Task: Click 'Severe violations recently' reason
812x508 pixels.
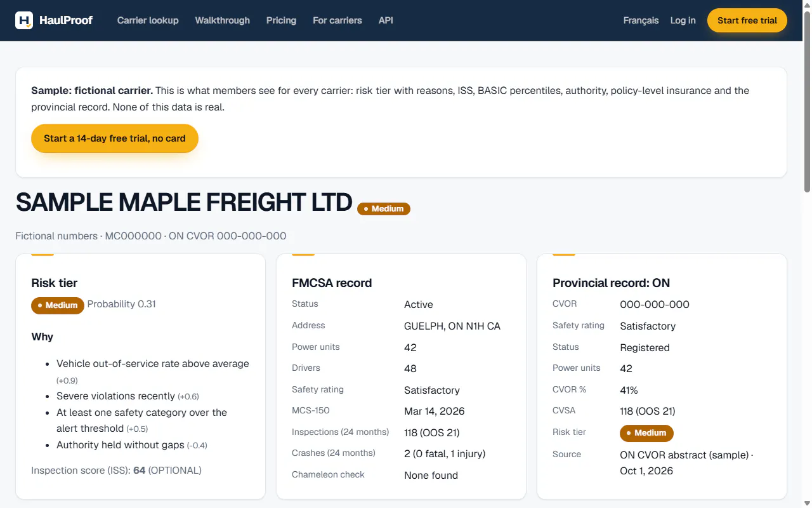Action: pyautogui.click(x=128, y=396)
